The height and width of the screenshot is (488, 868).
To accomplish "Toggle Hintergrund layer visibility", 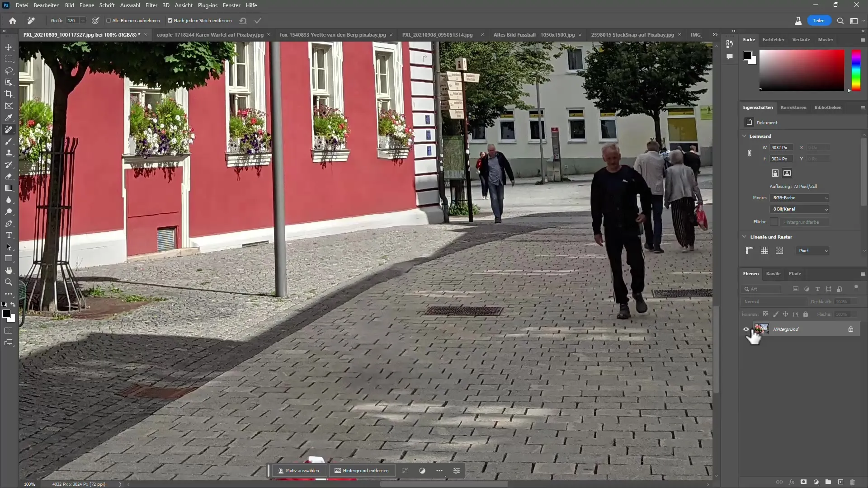I will [747, 329].
